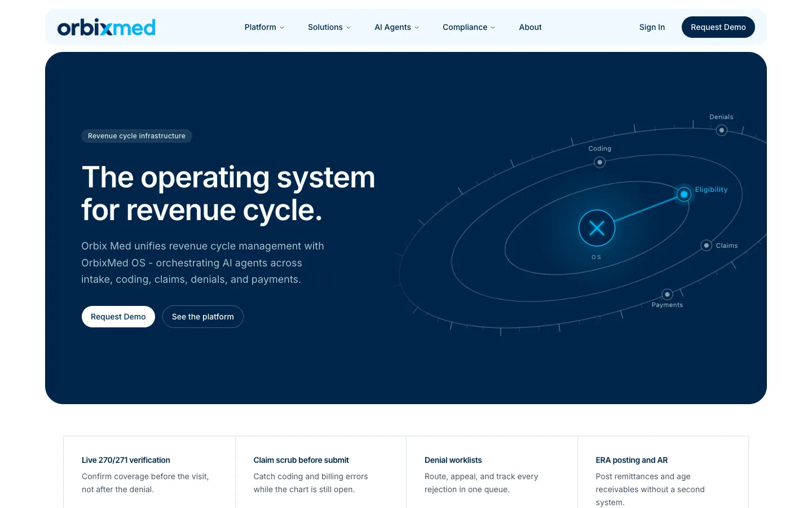Click the orbixmed logo
Viewport: 812px width, 508px height.
coord(106,27)
